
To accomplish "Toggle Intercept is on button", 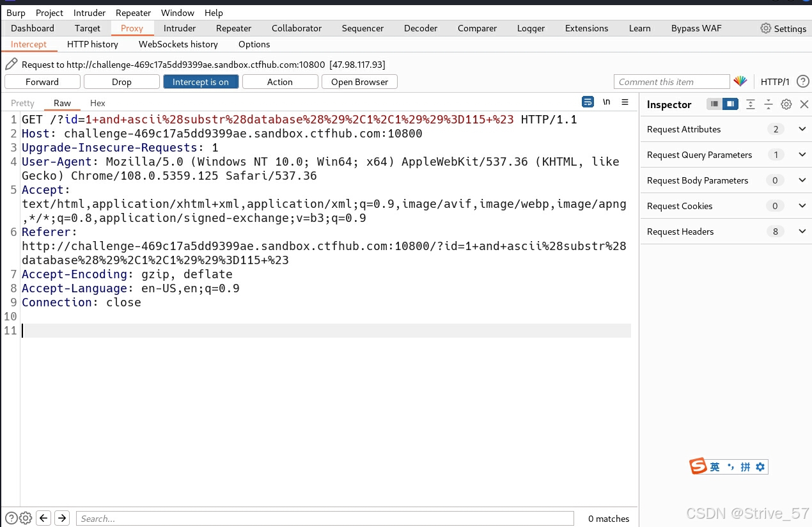I will pos(201,82).
